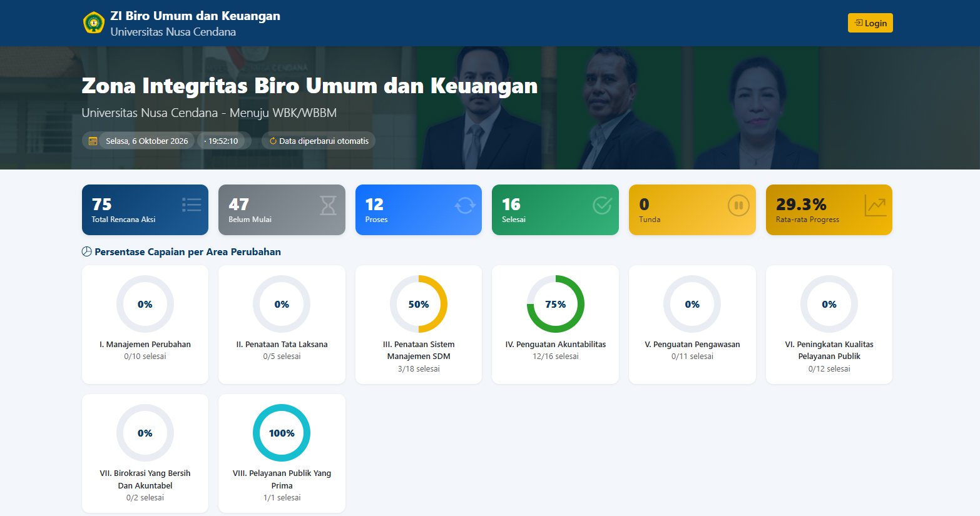The height and width of the screenshot is (516, 980).
Task: Click the Universitas Nusa Cendana logo in the header
Action: click(94, 23)
